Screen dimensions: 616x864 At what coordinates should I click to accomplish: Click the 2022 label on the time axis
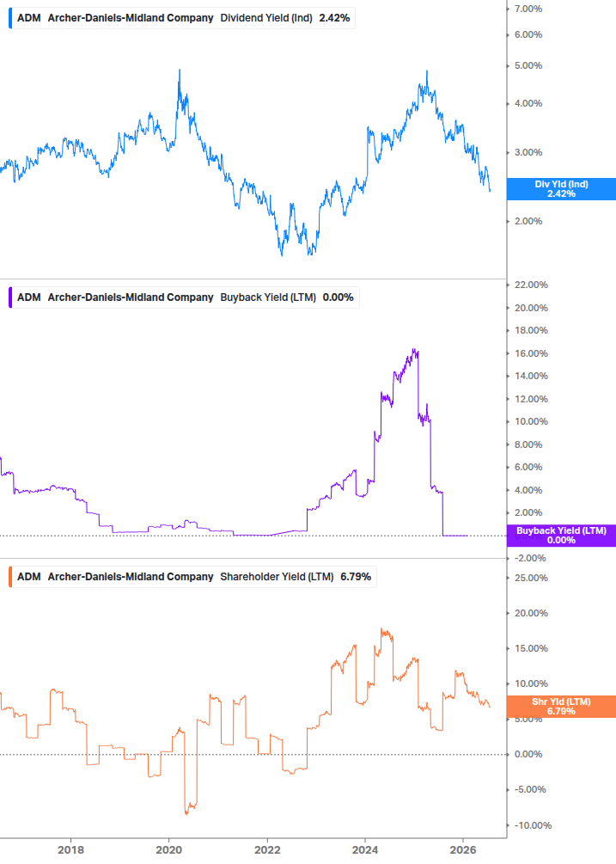(x=267, y=850)
